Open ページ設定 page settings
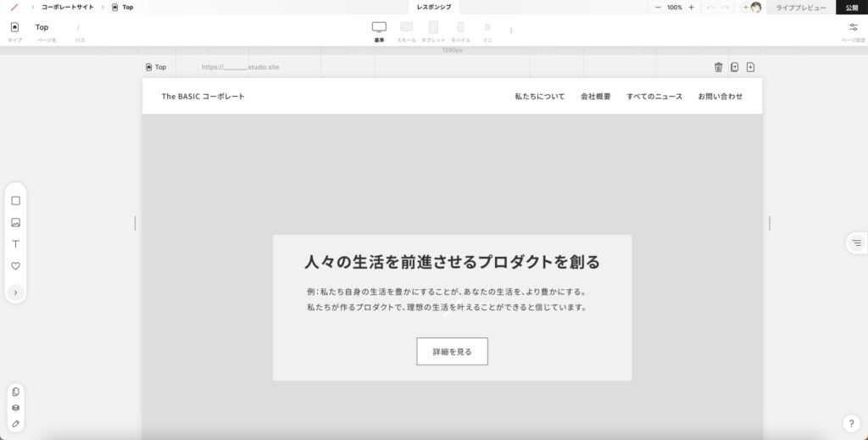This screenshot has width=868, height=440. 853,31
